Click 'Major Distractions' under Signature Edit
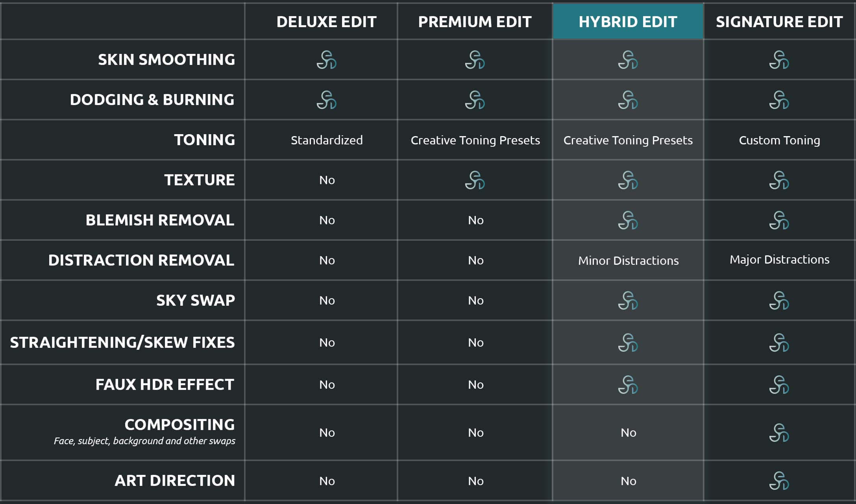The width and height of the screenshot is (856, 504). tap(779, 260)
